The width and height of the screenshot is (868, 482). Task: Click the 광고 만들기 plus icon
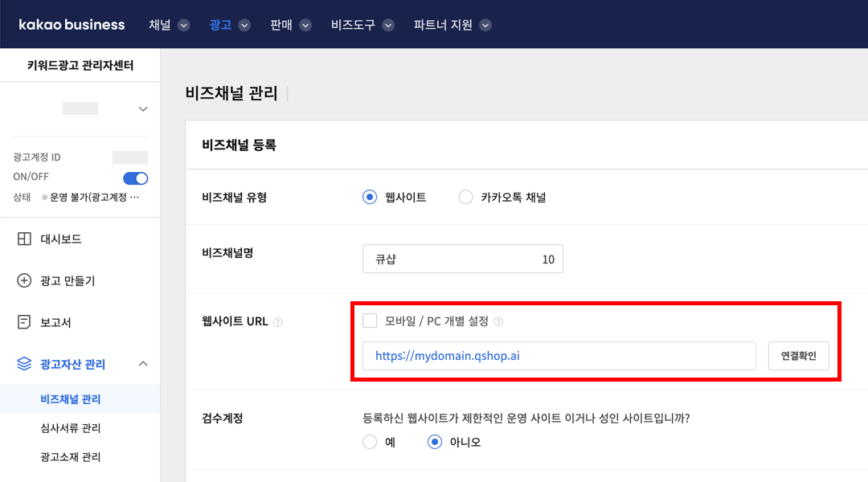pyautogui.click(x=24, y=280)
